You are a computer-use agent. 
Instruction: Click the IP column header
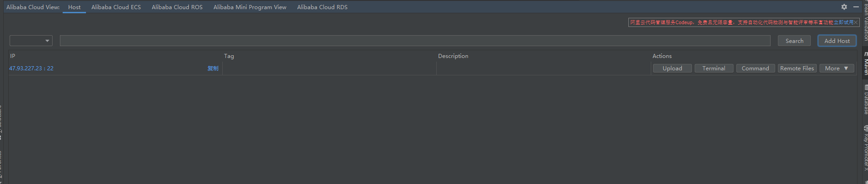tap(115, 56)
